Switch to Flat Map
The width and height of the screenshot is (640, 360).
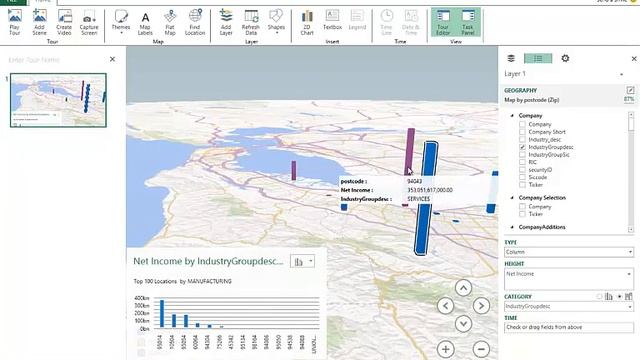[170, 22]
